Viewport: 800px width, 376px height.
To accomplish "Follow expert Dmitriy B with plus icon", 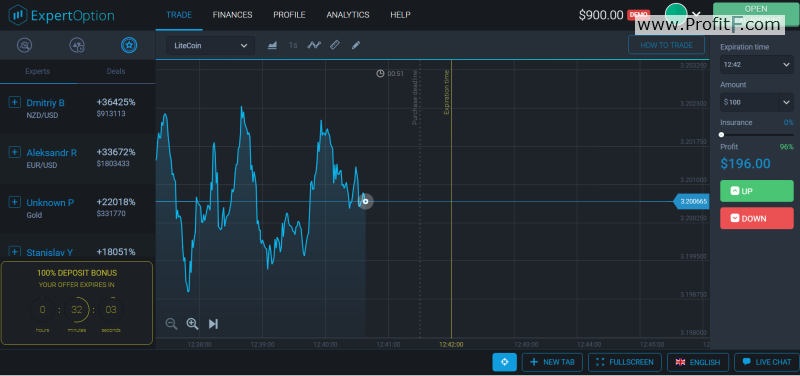I will click(15, 102).
